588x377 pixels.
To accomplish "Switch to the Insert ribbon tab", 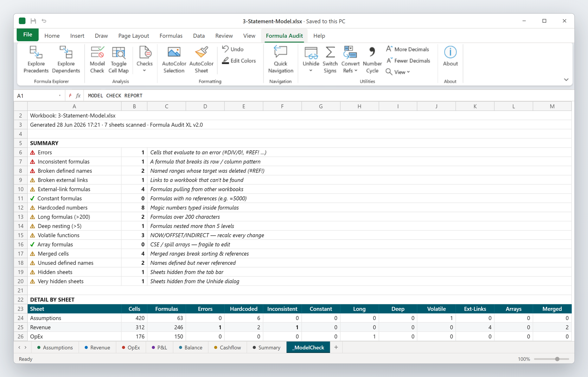I will click(x=77, y=36).
